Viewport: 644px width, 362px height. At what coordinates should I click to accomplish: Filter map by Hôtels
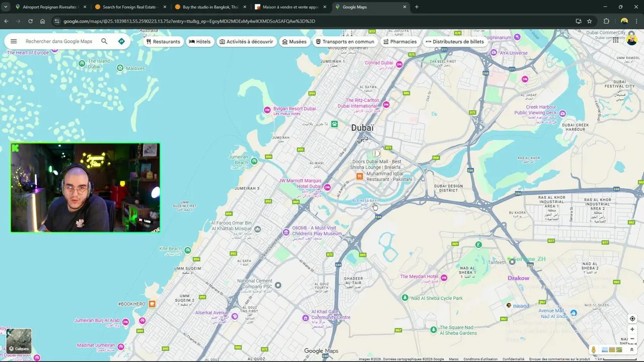(x=200, y=42)
